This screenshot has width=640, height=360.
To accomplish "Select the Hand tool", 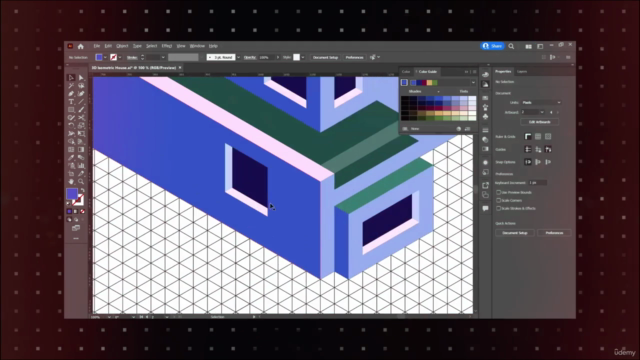I will 71,181.
